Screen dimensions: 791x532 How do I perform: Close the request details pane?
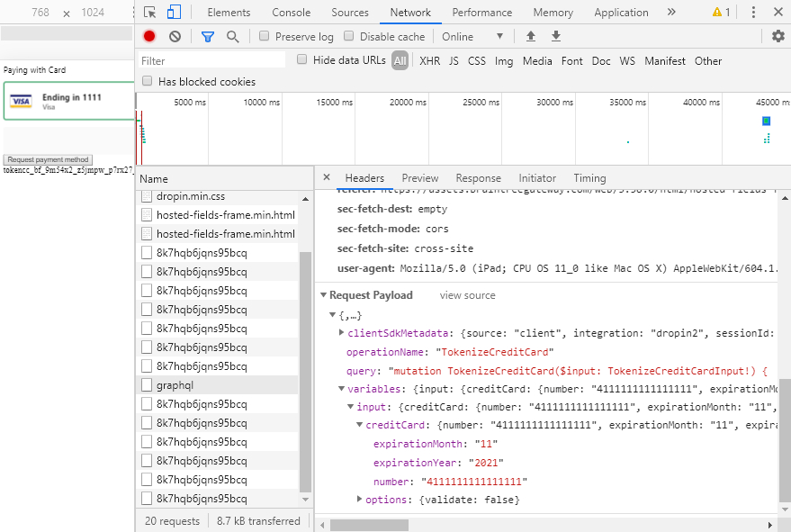coord(327,178)
